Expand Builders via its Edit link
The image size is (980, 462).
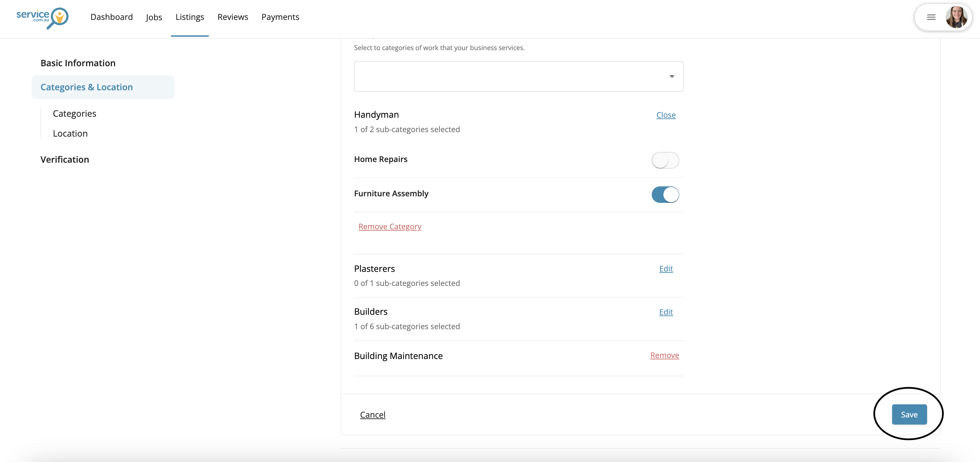[x=665, y=312]
